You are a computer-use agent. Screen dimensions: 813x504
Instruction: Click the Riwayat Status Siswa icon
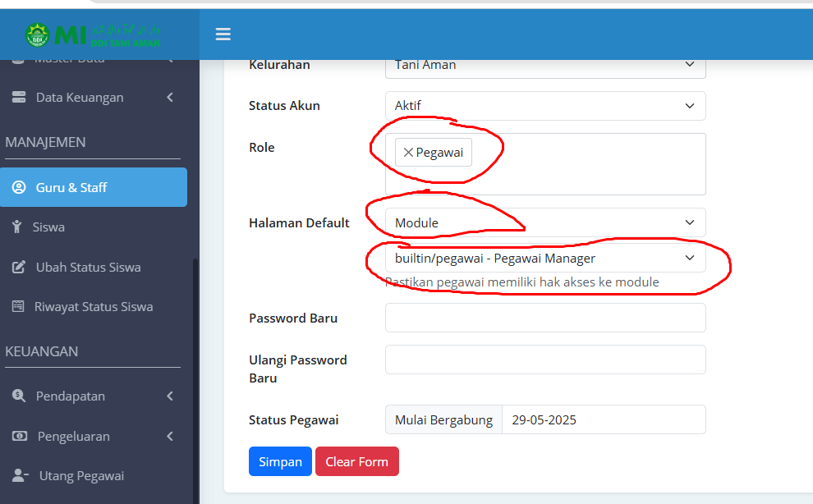[x=18, y=307]
